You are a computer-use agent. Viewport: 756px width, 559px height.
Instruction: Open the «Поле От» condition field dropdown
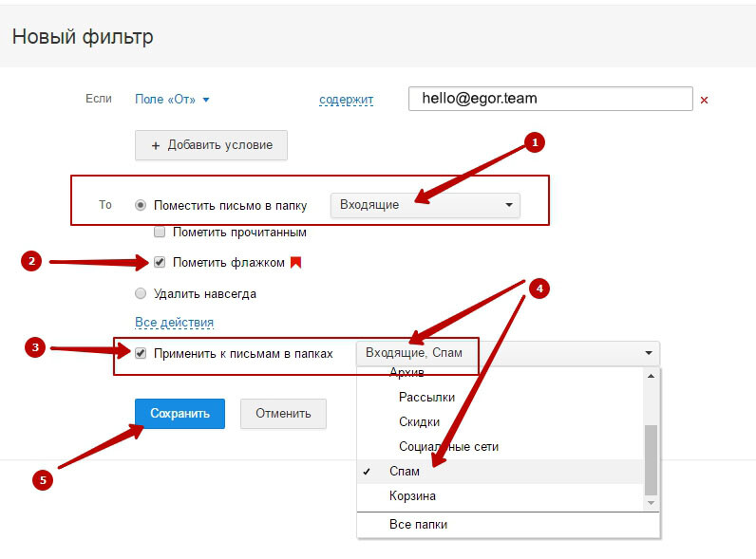[172, 100]
